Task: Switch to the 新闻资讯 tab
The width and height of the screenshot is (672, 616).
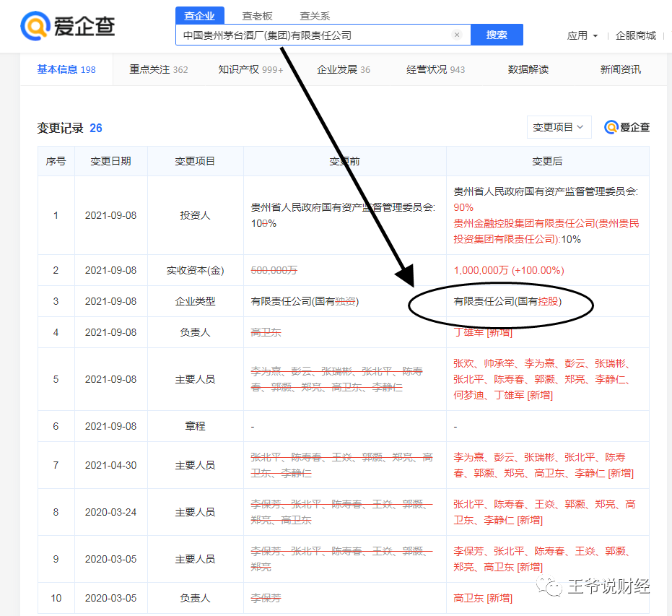Action: [x=620, y=69]
